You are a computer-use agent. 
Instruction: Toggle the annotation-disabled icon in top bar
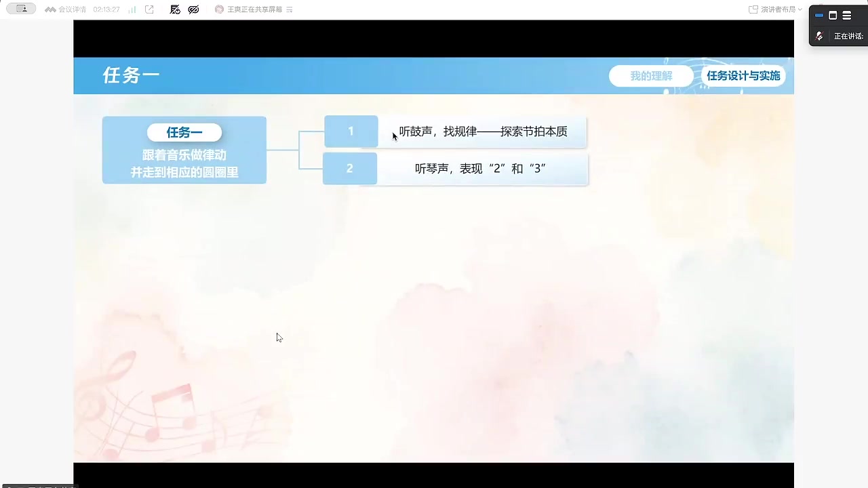[x=175, y=9]
